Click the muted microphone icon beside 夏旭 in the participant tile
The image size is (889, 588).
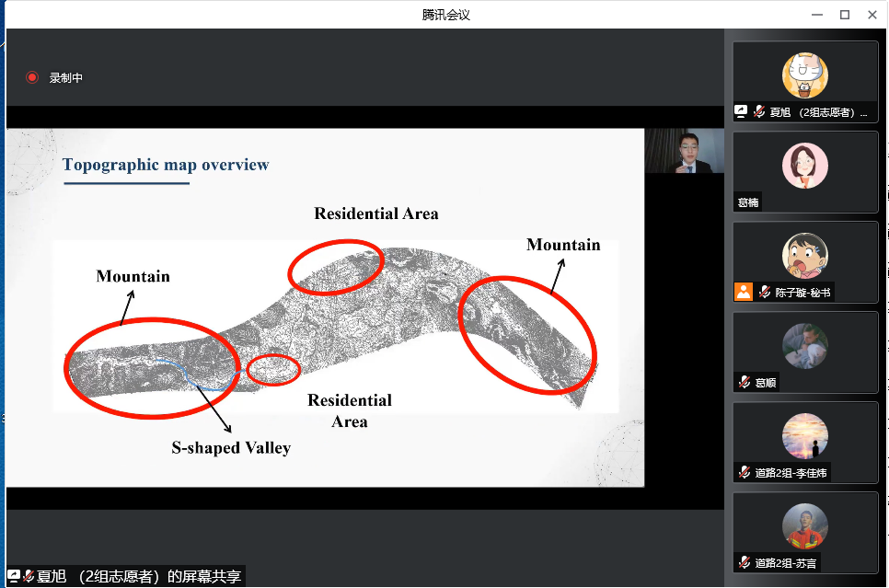759,112
